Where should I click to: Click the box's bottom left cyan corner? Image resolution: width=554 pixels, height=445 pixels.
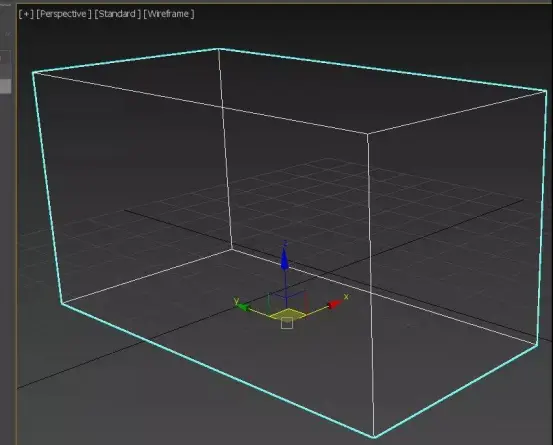pos(61,303)
